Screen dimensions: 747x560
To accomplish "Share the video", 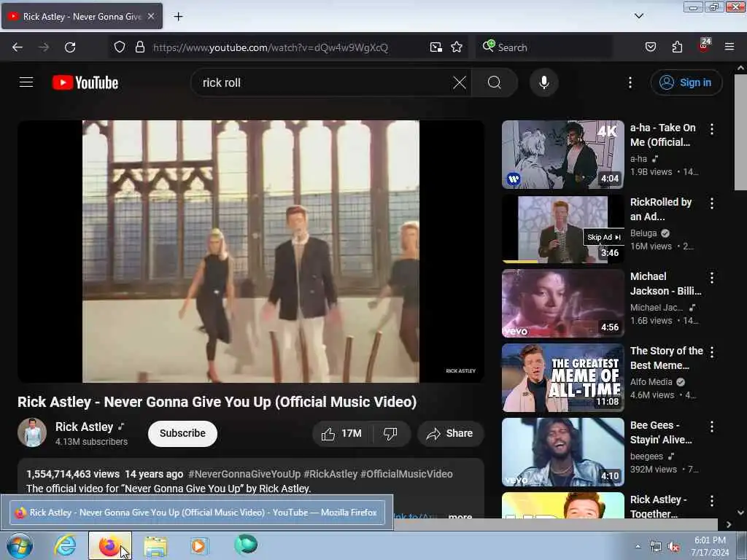I will [450, 434].
